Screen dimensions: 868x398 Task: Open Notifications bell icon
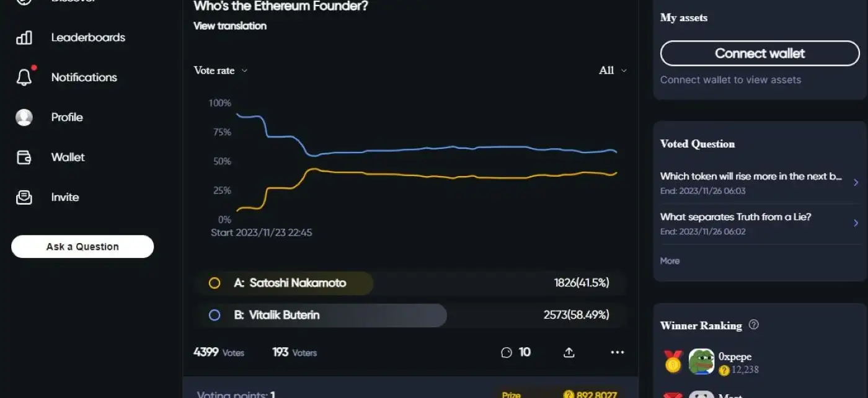point(24,77)
